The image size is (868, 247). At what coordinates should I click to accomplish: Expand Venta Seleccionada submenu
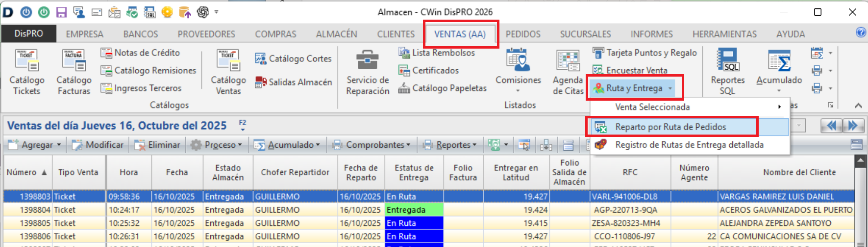tap(690, 107)
